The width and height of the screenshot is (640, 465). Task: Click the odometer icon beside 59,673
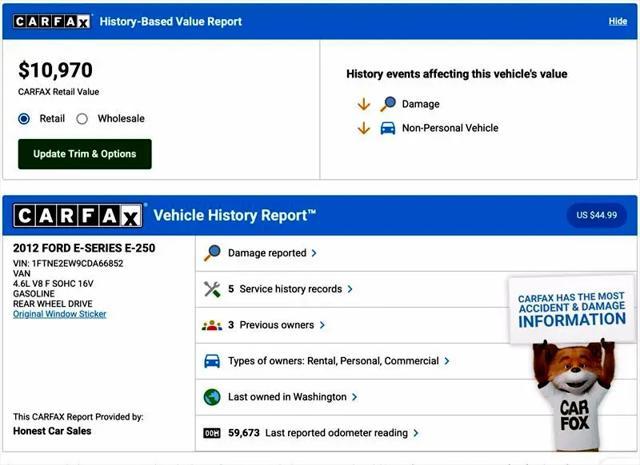pyautogui.click(x=212, y=433)
